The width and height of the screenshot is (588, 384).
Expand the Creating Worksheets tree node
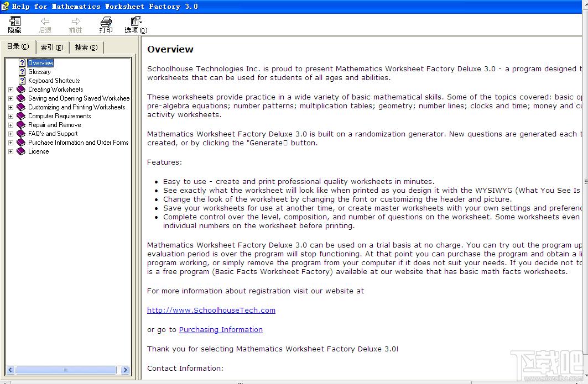(11, 90)
